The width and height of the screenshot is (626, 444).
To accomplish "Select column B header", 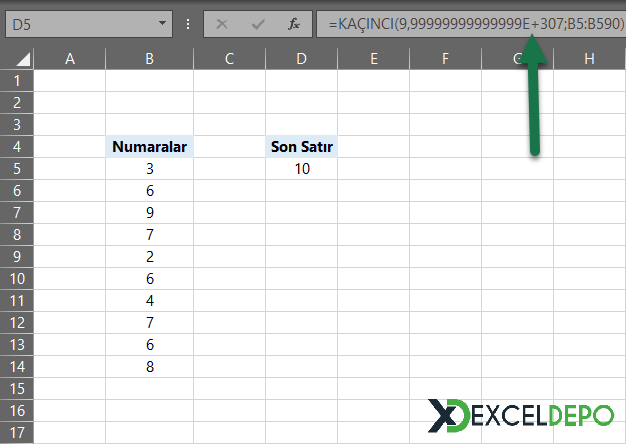I will click(150, 59).
